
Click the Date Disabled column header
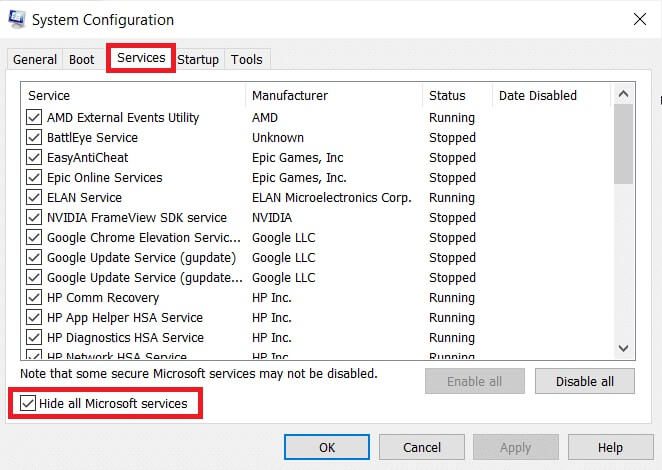click(551, 95)
